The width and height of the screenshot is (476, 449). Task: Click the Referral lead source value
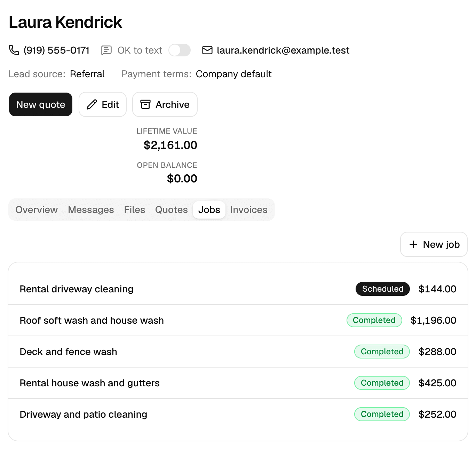tap(87, 74)
